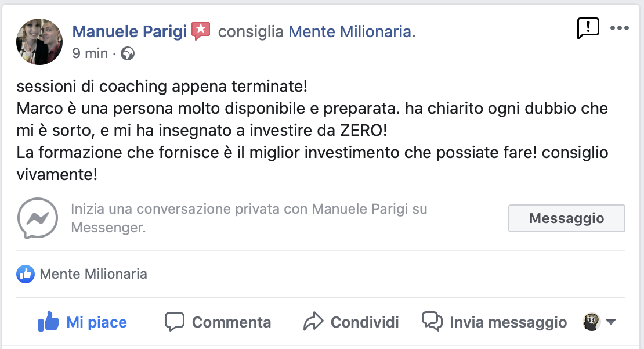Like the post with Mi piace
This screenshot has width=644, height=349.
[x=82, y=322]
